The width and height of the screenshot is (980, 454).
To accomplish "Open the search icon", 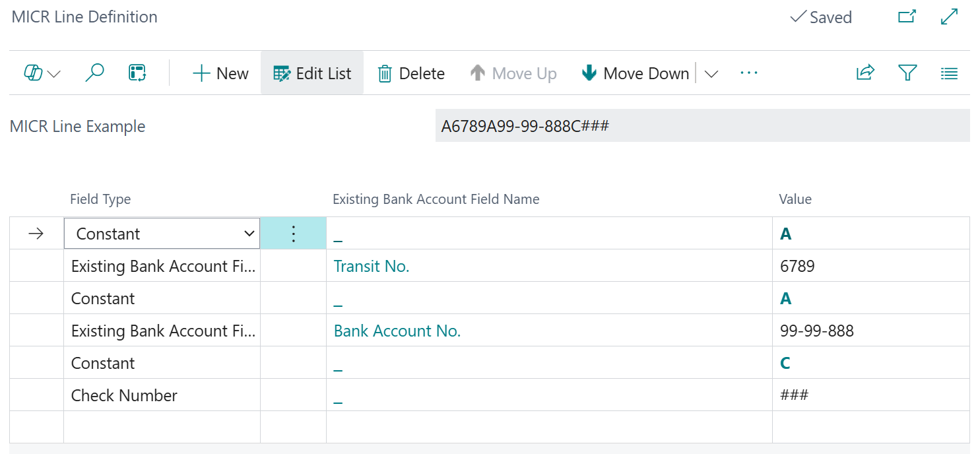I will point(94,73).
